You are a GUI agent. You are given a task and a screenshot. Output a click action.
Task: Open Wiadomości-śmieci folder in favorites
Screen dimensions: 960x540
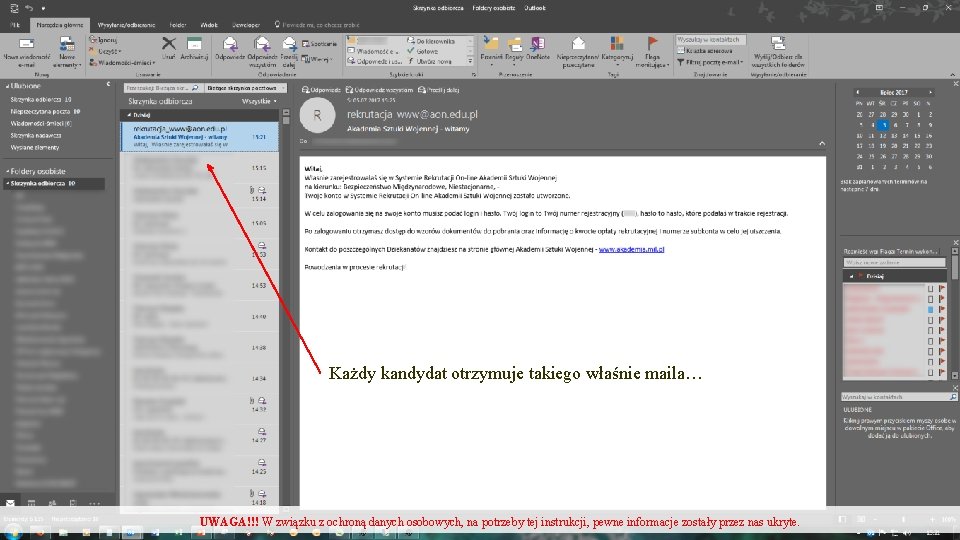coord(40,123)
